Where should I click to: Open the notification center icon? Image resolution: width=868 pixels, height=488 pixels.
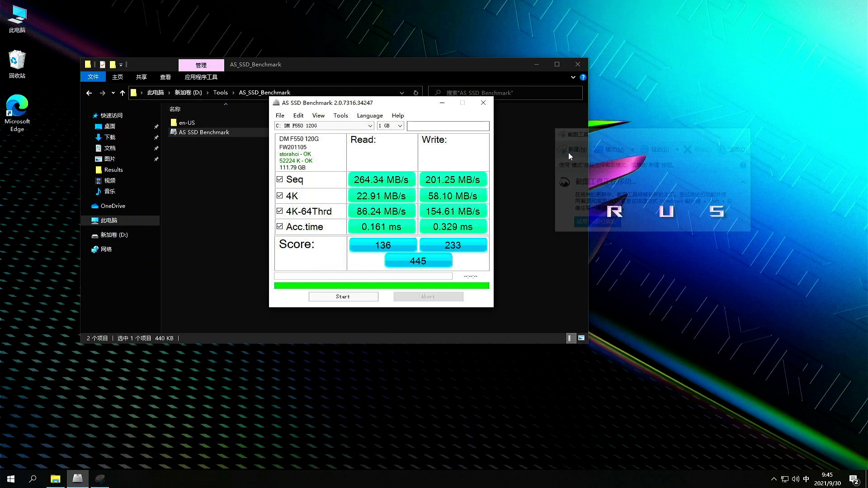854,479
